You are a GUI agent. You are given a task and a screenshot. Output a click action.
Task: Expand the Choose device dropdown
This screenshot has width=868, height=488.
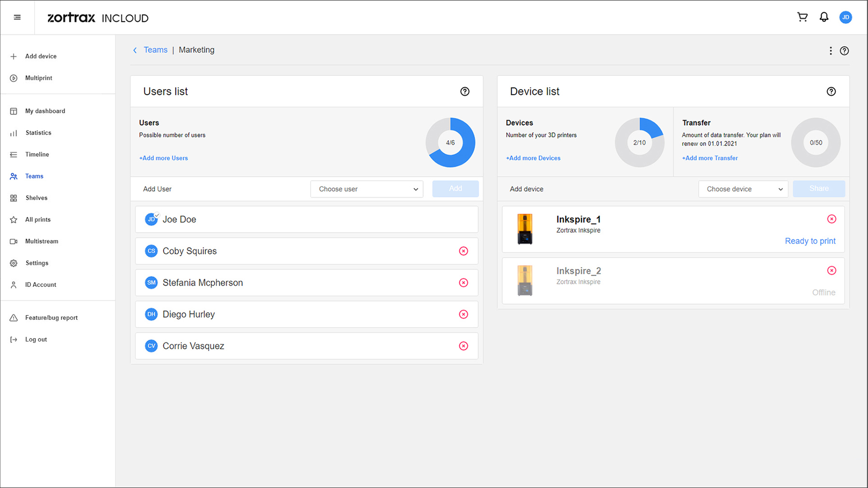click(743, 189)
